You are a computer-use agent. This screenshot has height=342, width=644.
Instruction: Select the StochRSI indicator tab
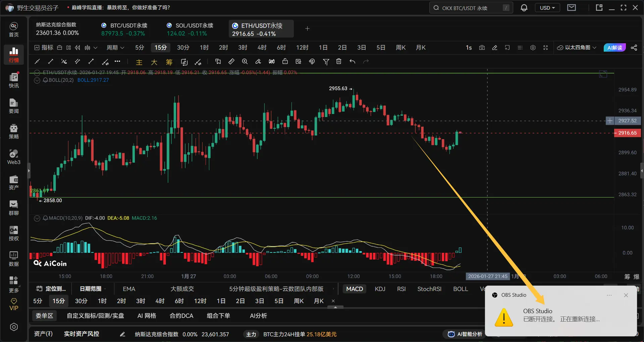click(x=429, y=289)
